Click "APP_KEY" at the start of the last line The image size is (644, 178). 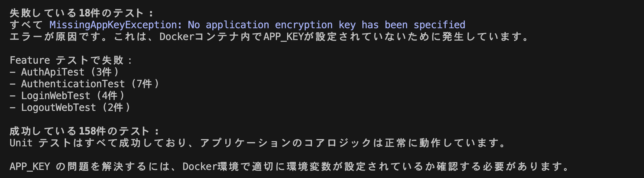pos(30,166)
